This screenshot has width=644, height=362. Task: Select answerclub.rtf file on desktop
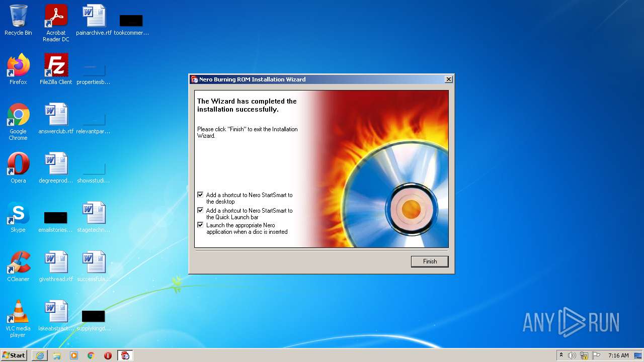(x=56, y=119)
